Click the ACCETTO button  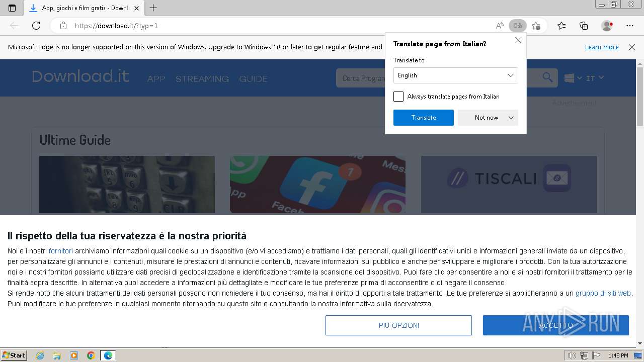point(556,325)
